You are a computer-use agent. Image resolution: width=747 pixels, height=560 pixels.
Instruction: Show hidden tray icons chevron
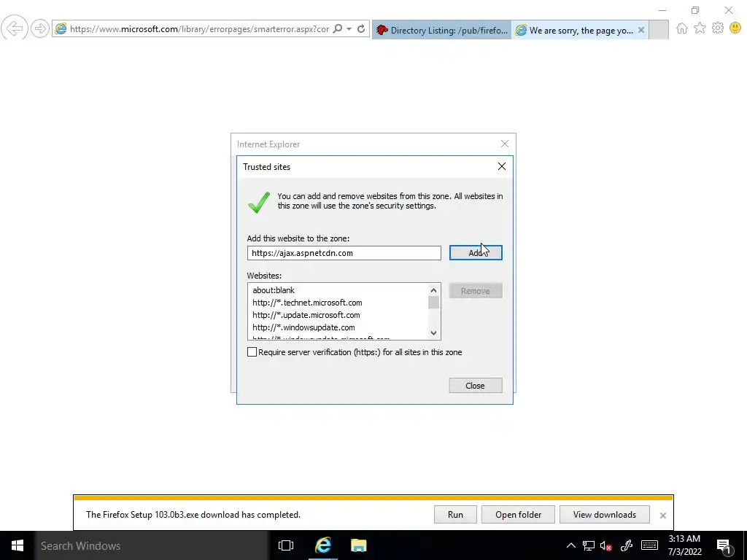click(x=570, y=545)
